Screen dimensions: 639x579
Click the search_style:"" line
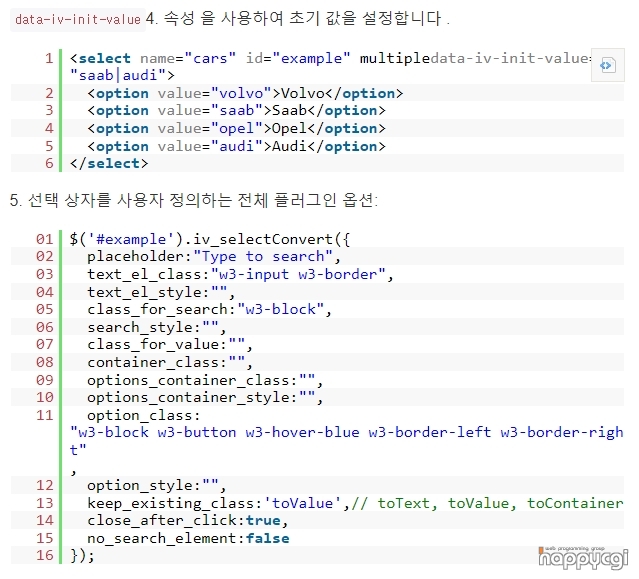pyautogui.click(x=156, y=327)
